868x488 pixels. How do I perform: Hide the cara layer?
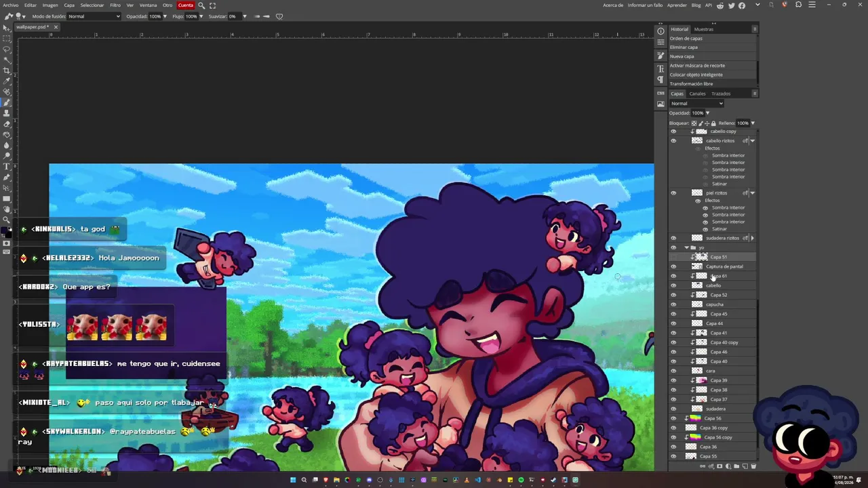coord(673,371)
